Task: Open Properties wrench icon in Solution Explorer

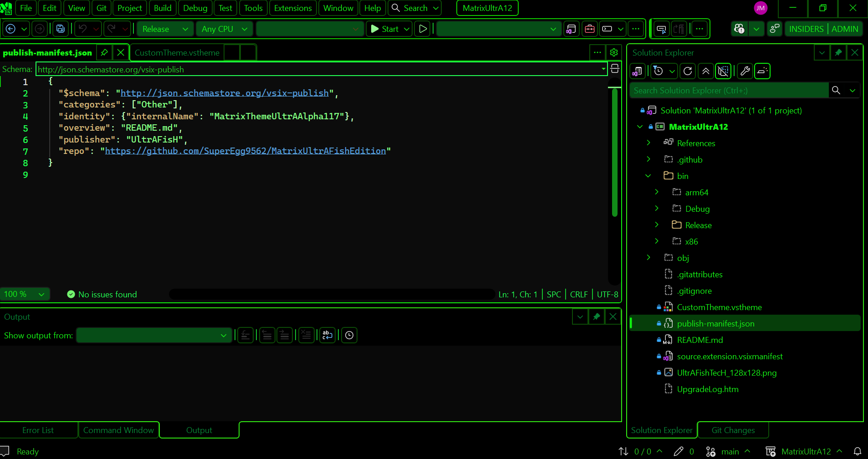Action: (745, 71)
